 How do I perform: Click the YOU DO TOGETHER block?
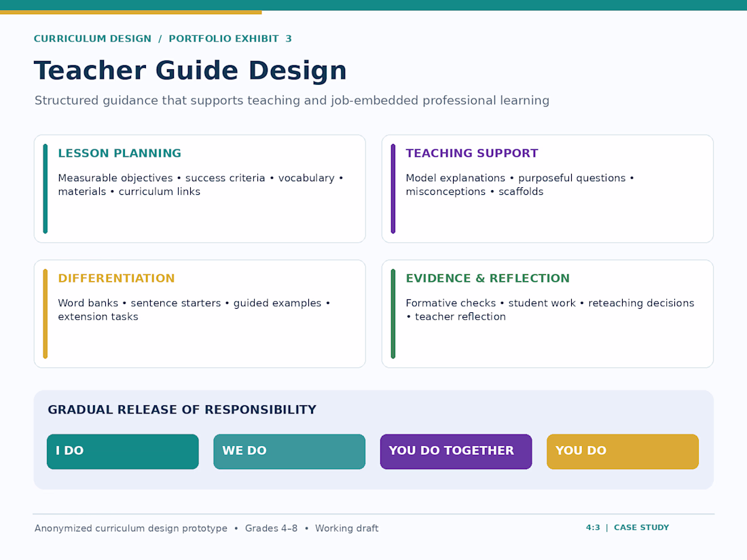[x=456, y=451]
